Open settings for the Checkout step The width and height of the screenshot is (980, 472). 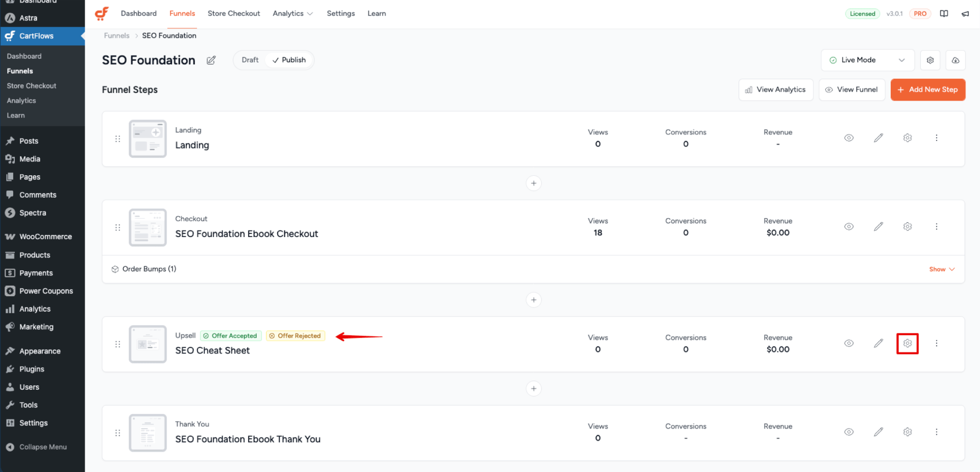click(908, 227)
